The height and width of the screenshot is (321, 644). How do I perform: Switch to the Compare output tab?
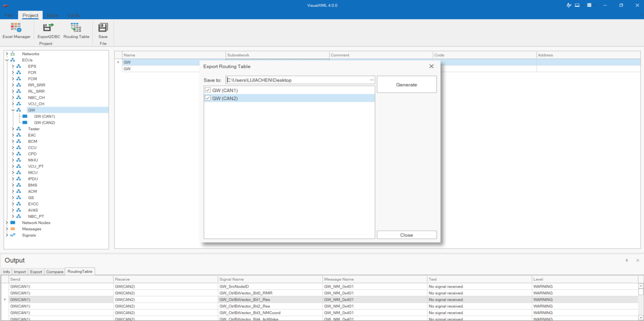coord(54,272)
